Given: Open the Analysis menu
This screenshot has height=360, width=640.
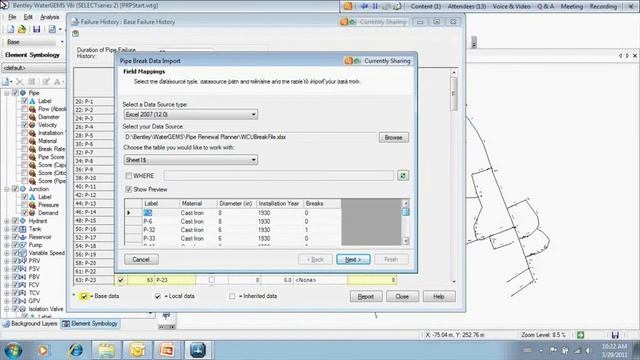Looking at the screenshot, I should click(x=50, y=17).
